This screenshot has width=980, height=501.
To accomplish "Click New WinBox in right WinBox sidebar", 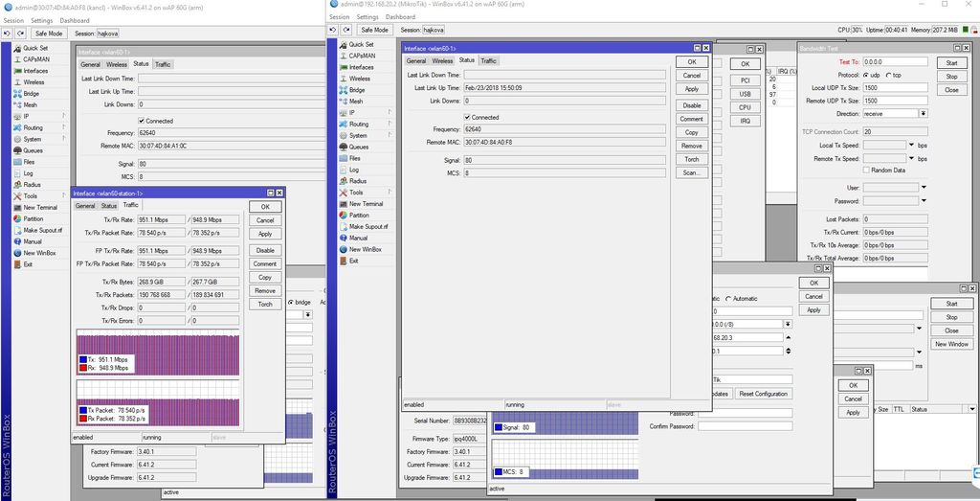I will click(365, 249).
